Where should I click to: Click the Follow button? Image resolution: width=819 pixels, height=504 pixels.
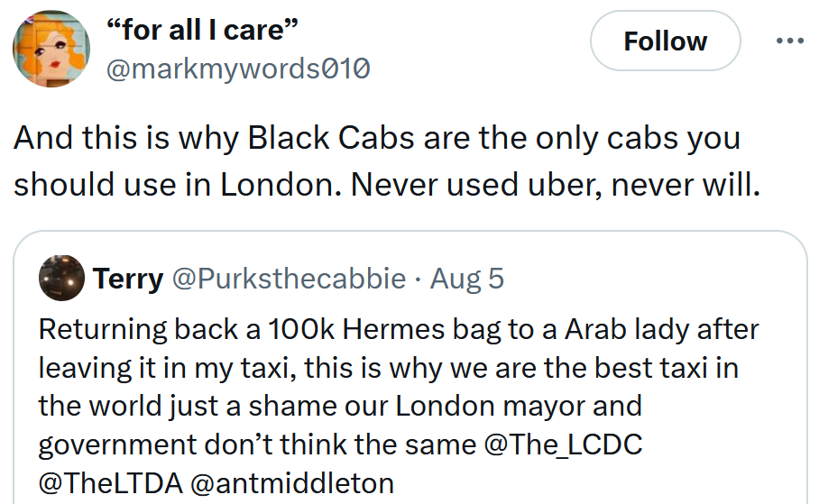point(665,41)
